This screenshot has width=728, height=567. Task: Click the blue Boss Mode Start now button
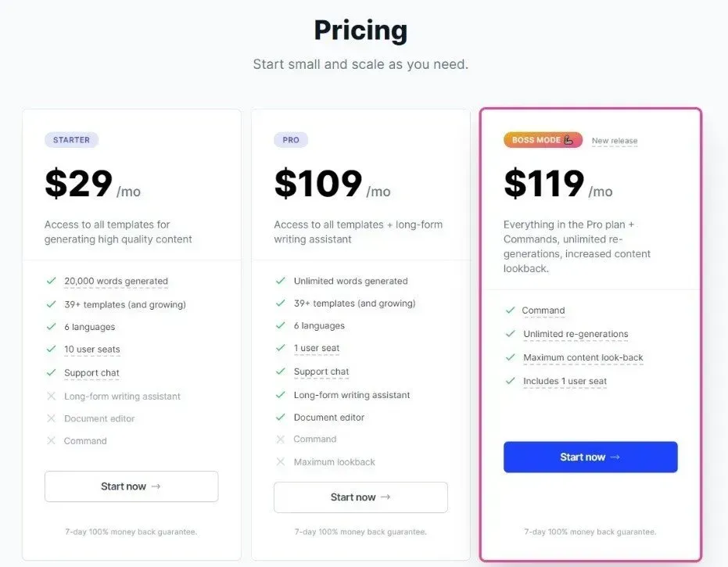tap(590, 457)
